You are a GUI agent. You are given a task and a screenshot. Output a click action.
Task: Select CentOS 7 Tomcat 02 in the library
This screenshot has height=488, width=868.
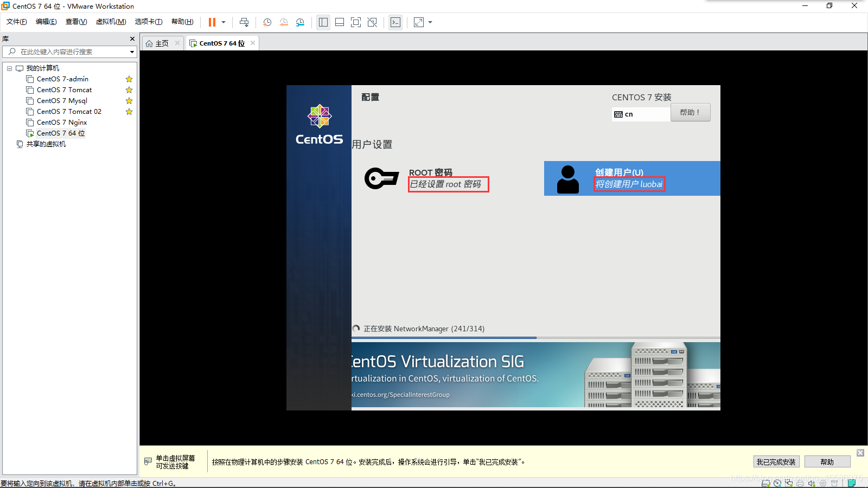coord(69,112)
